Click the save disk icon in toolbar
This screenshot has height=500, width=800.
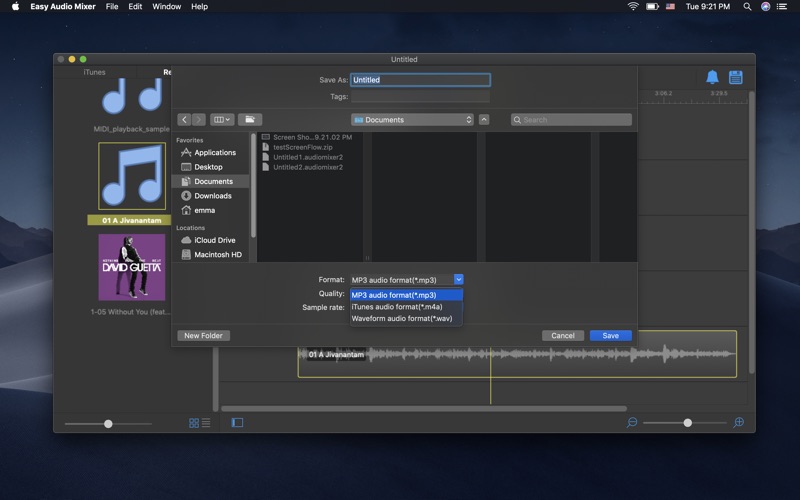tap(736, 77)
